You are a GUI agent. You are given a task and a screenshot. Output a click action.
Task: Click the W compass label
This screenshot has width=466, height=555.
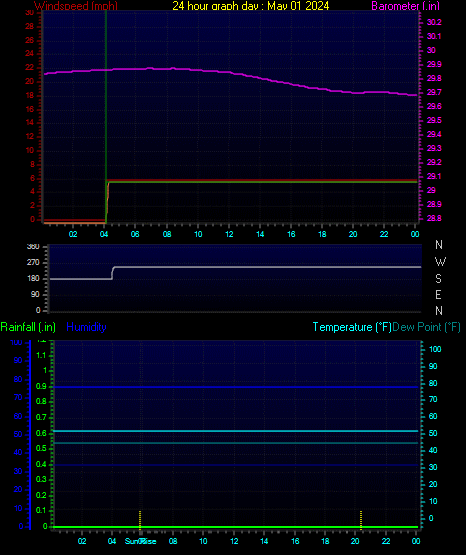(x=440, y=262)
